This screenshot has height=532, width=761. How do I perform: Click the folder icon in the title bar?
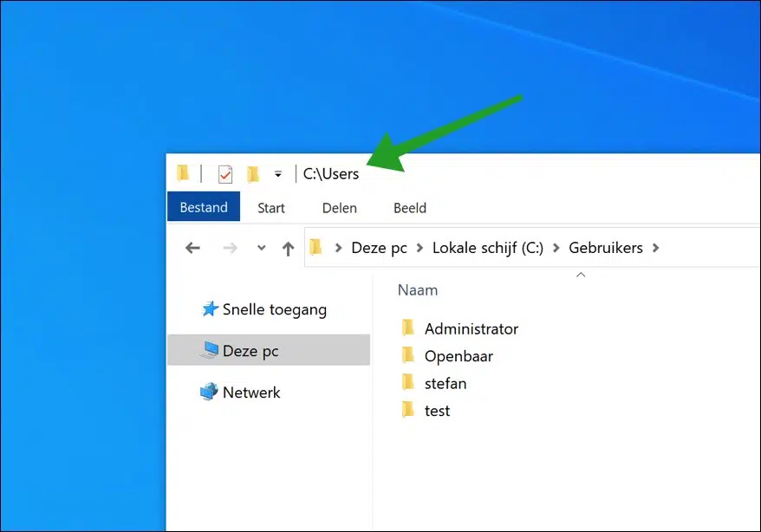pyautogui.click(x=183, y=173)
